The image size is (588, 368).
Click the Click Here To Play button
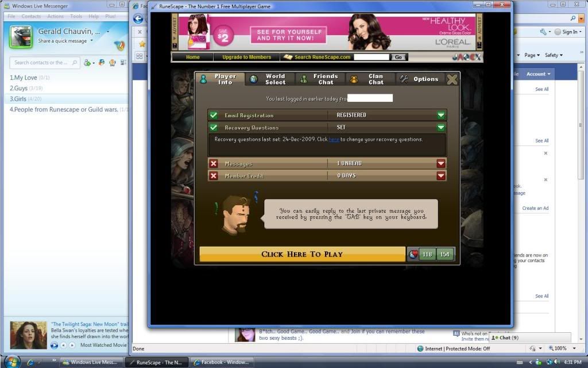pyautogui.click(x=302, y=254)
